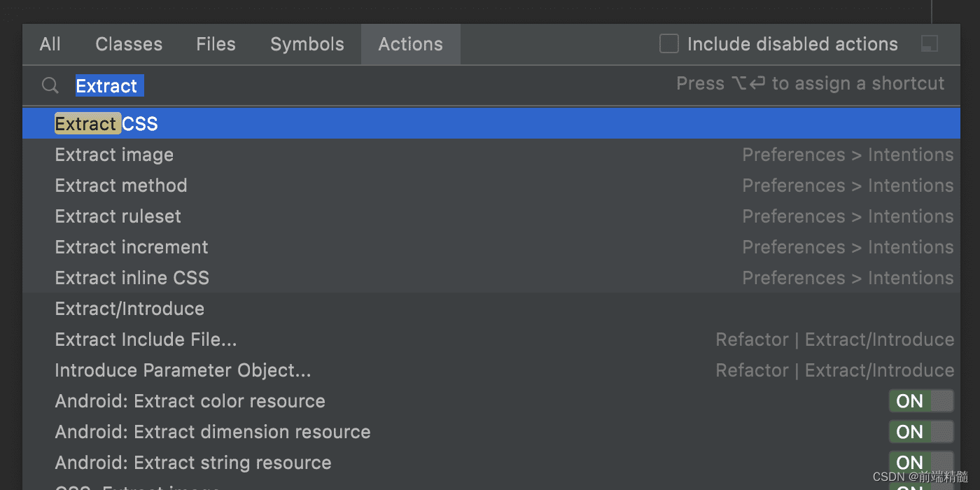The width and height of the screenshot is (980, 490).
Task: Open the Files tab
Action: click(216, 43)
